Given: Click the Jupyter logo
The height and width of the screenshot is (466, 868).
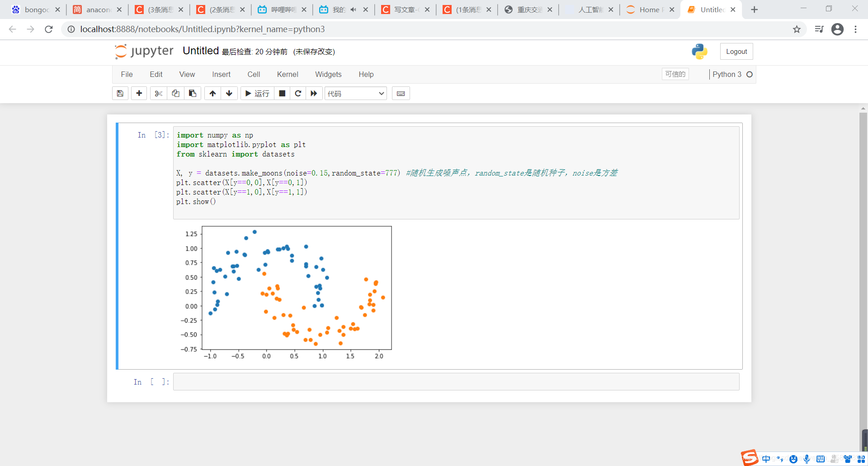Looking at the screenshot, I should [144, 51].
